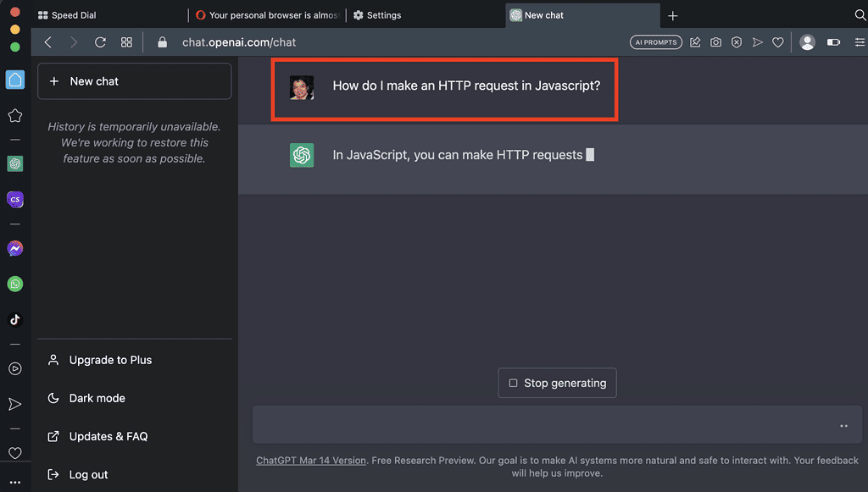Open the user profile account icon
This screenshot has height=492, width=868.
point(807,42)
